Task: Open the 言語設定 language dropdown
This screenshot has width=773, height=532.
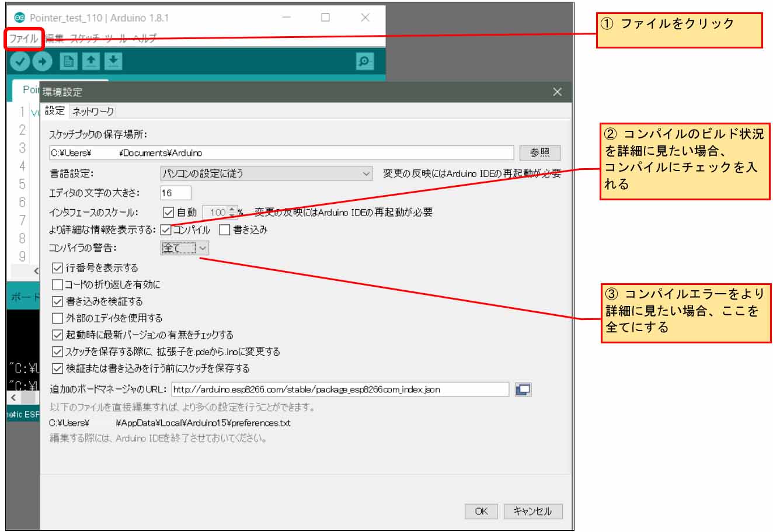Action: (x=266, y=173)
